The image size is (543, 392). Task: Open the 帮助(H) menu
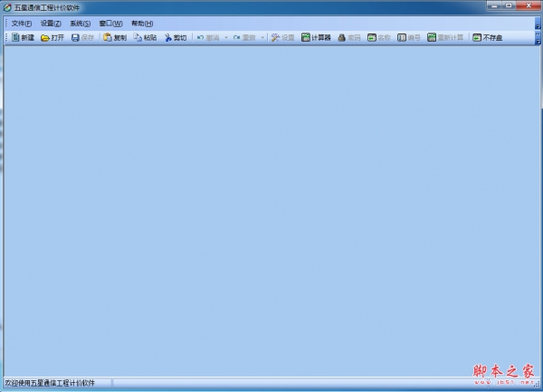click(x=142, y=24)
